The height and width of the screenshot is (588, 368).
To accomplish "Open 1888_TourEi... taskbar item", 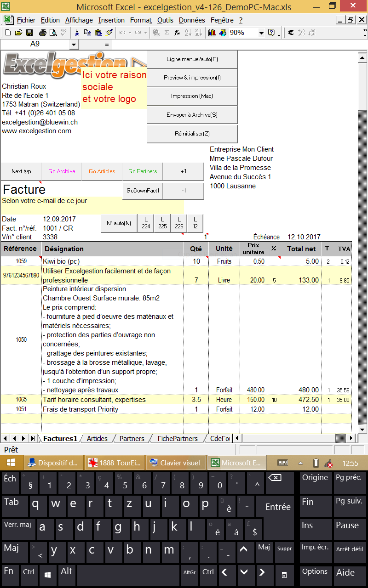I will click(x=115, y=463).
